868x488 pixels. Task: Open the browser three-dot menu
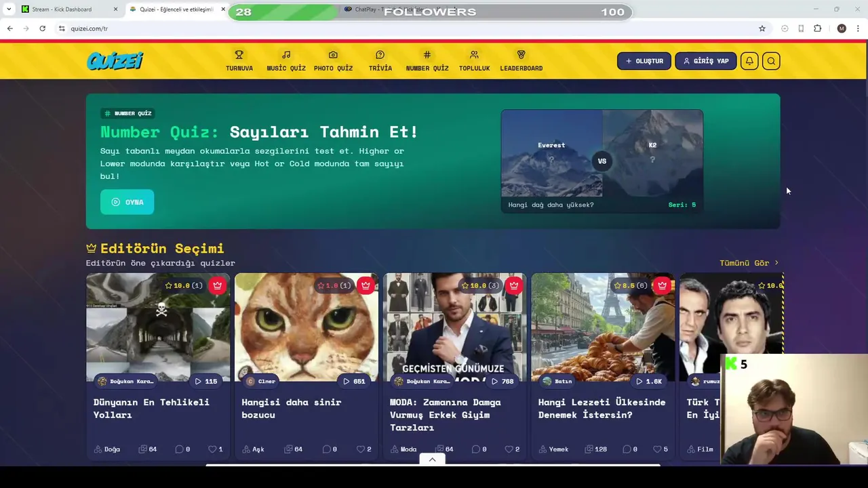859,28
